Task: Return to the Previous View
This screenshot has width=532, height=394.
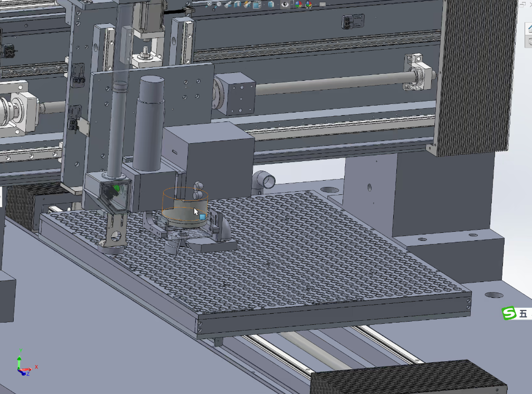Action: tap(227, 4)
